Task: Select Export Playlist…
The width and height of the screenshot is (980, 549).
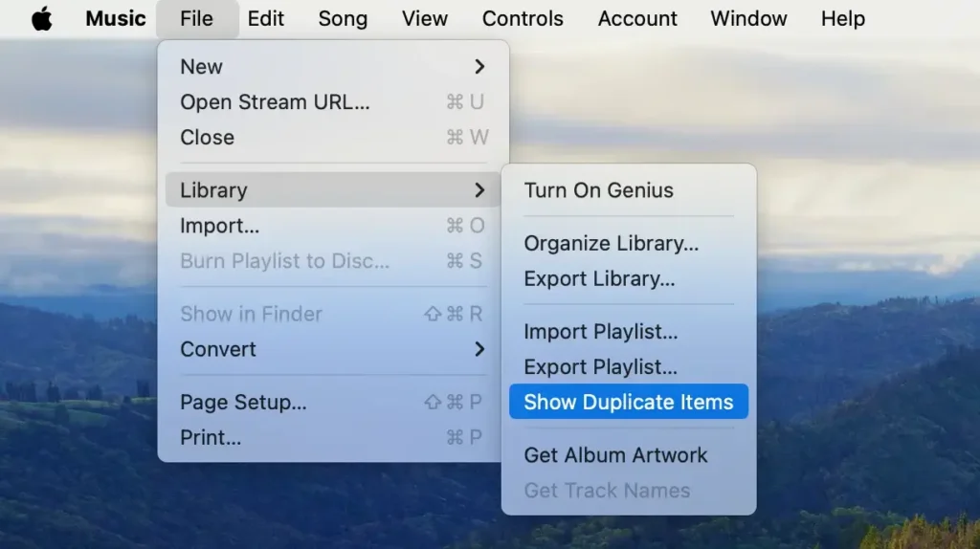Action: point(629,366)
